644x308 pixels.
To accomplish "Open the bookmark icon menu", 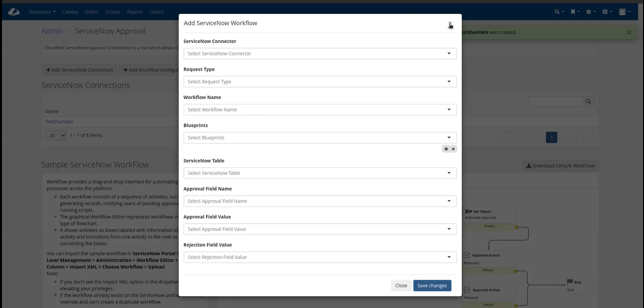I will (x=574, y=12).
